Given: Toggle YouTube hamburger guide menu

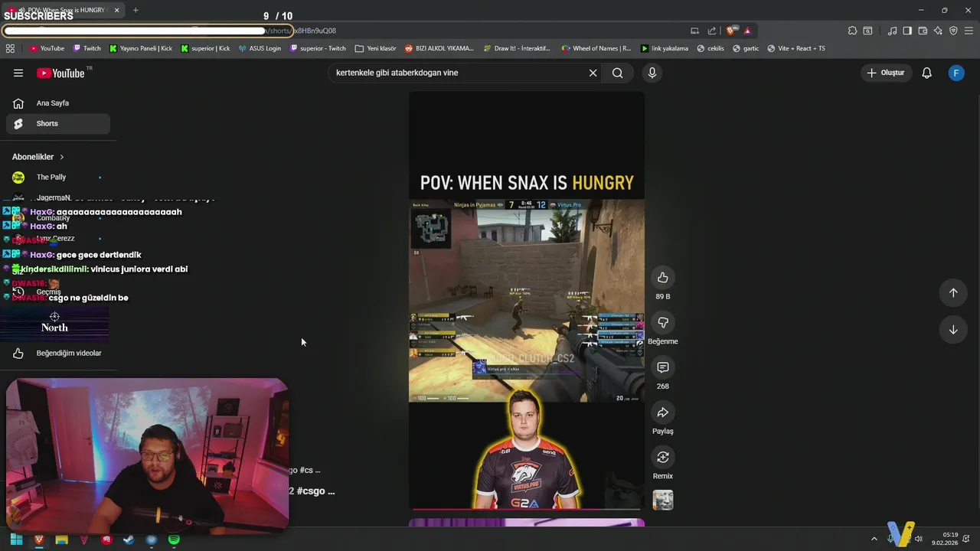Looking at the screenshot, I should (x=18, y=73).
